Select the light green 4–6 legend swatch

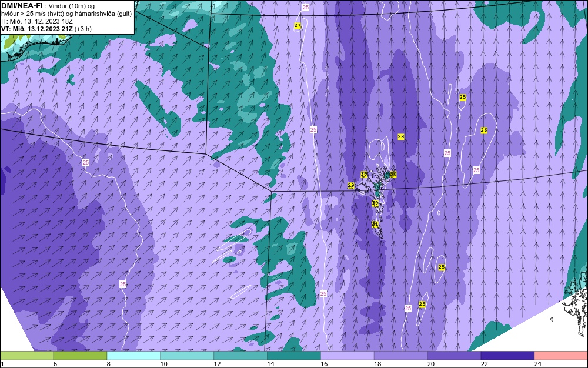[26, 356]
